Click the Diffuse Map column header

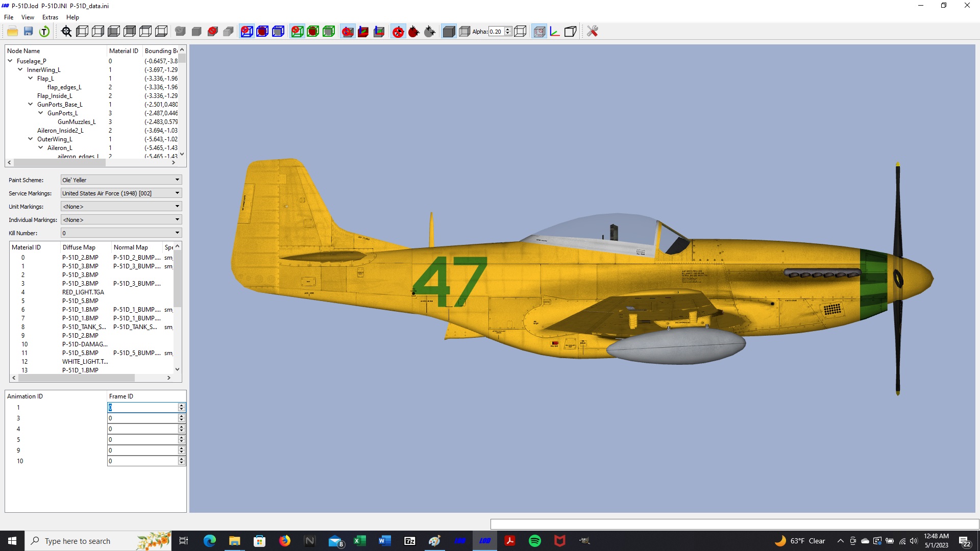[x=86, y=247]
